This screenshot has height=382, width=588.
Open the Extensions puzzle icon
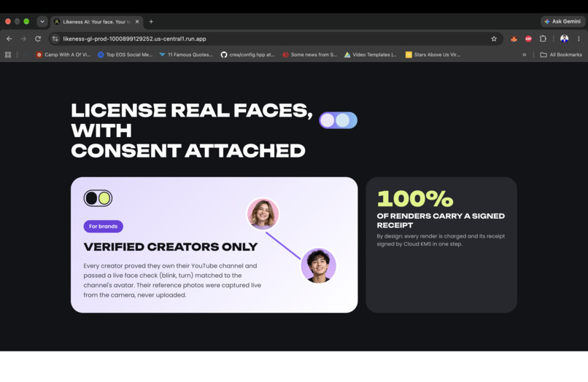click(543, 39)
